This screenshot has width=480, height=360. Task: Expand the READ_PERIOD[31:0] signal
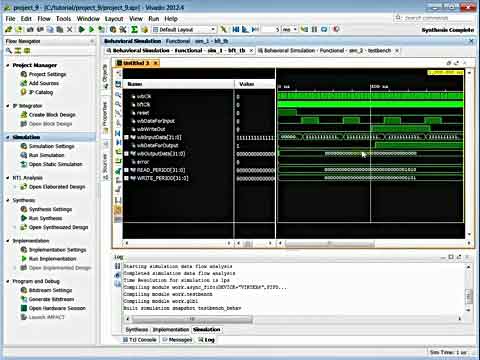coord(126,170)
